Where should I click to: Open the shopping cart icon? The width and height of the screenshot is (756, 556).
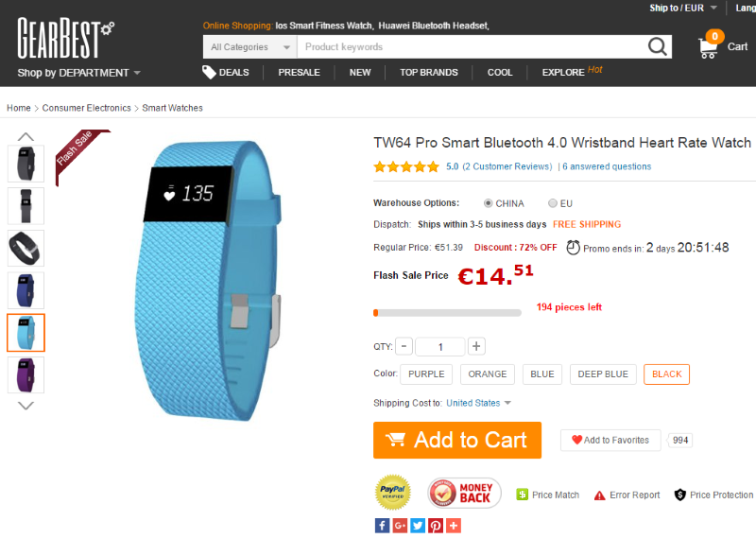click(708, 47)
